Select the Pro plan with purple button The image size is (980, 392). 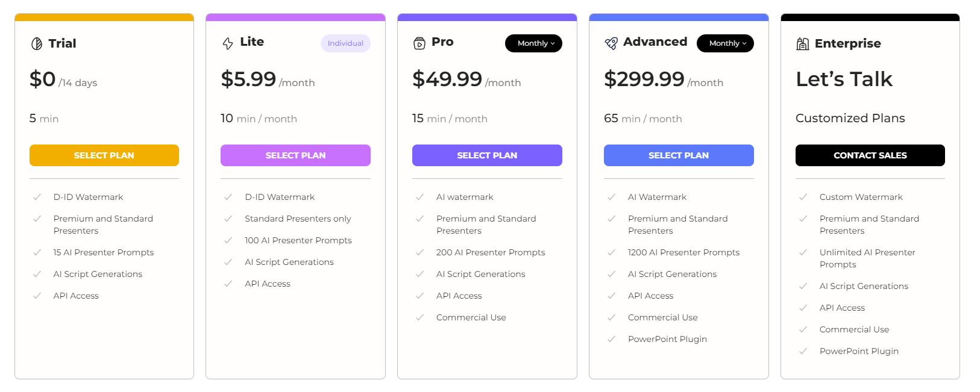tap(487, 155)
